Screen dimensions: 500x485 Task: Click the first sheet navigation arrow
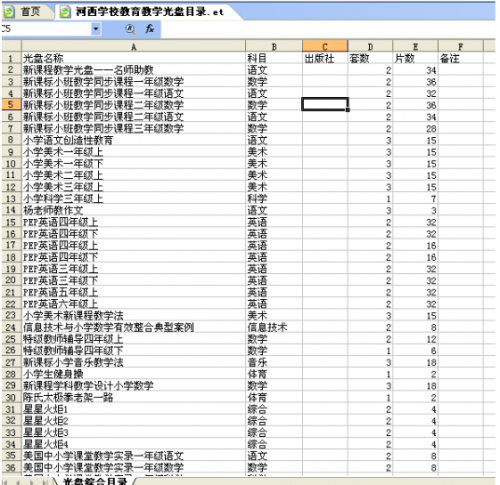pyautogui.click(x=6, y=482)
